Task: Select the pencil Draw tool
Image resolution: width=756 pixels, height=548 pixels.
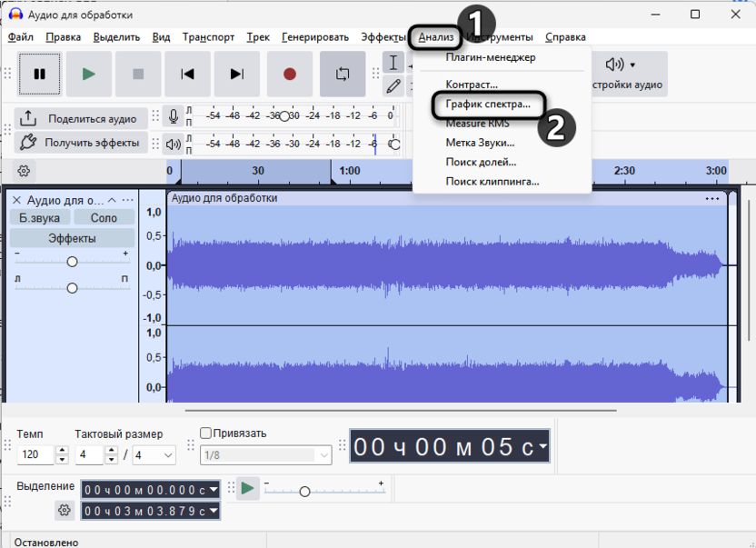Action: coord(394,85)
